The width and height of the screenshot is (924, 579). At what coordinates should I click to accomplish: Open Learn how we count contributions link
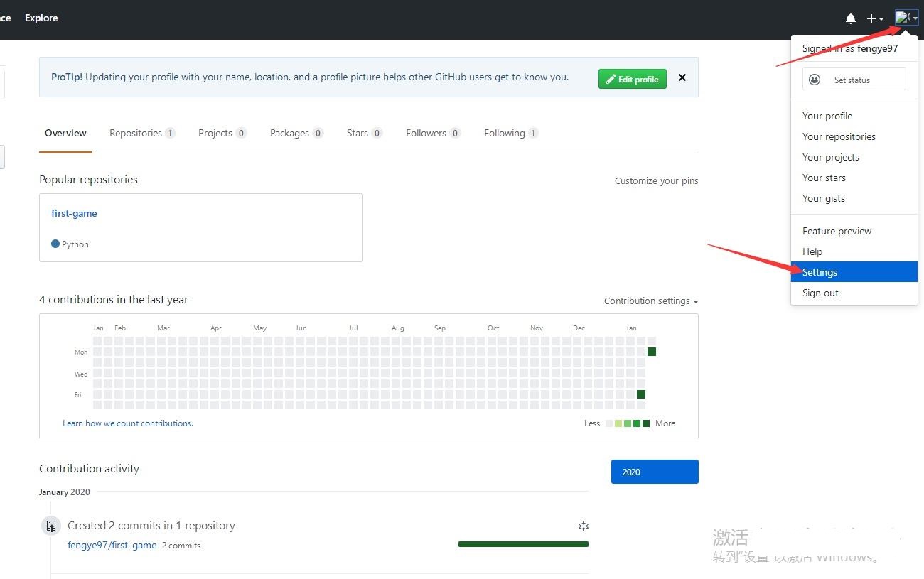[128, 423]
